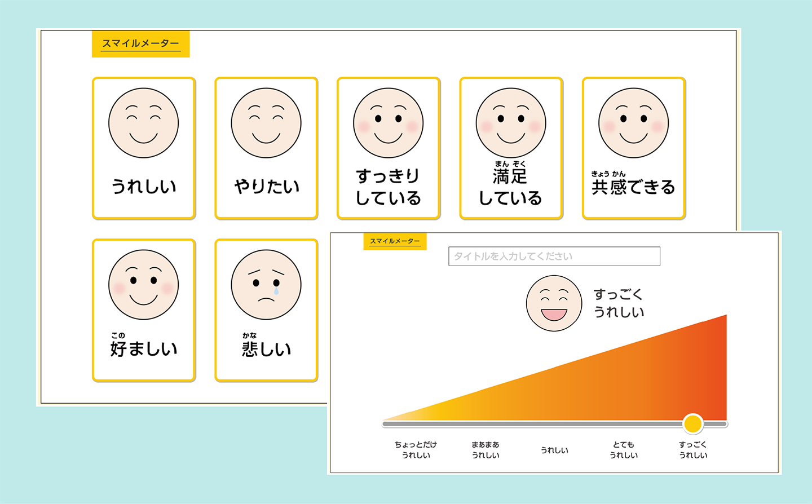Select the まあまあうれしい scale label
This screenshot has height=504, width=812.
[x=484, y=450]
